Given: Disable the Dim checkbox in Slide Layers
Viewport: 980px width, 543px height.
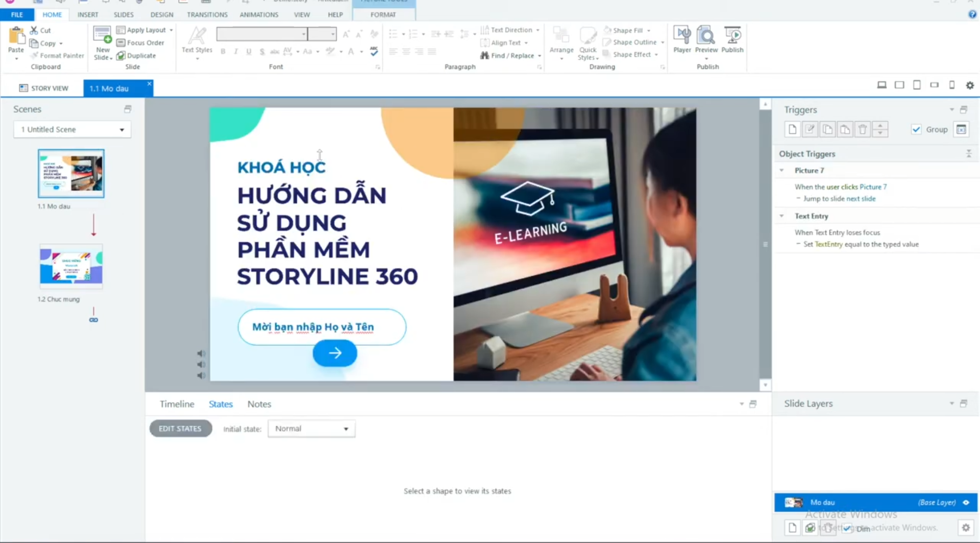Looking at the screenshot, I should [847, 529].
